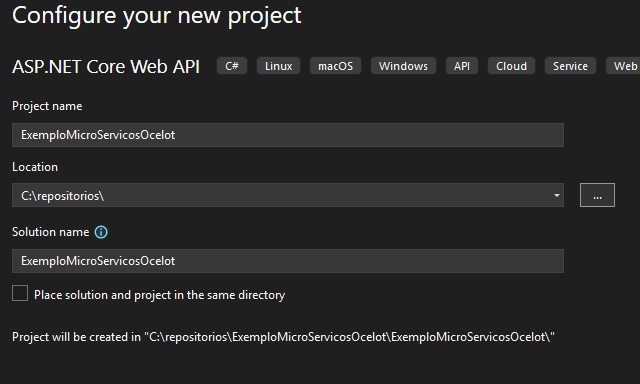The height and width of the screenshot is (384, 640).
Task: Click the Windows tag
Action: pos(403,66)
